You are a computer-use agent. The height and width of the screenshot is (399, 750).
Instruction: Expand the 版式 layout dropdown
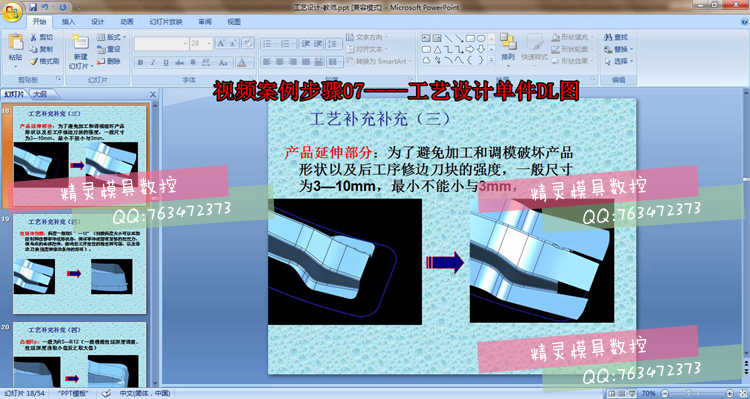pyautogui.click(x=111, y=37)
